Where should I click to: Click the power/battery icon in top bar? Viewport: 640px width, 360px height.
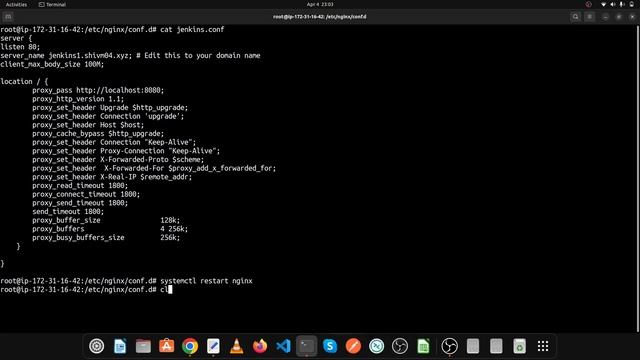tap(632, 4)
